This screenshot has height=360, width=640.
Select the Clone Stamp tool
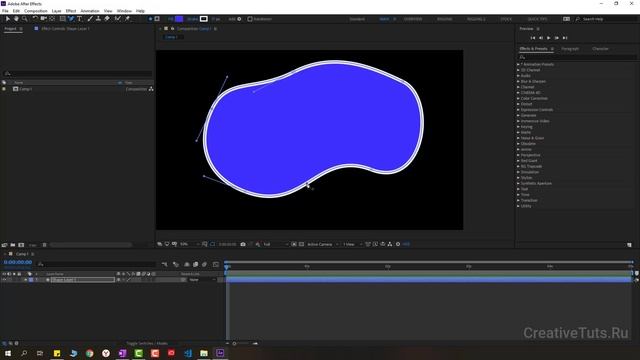point(98,19)
